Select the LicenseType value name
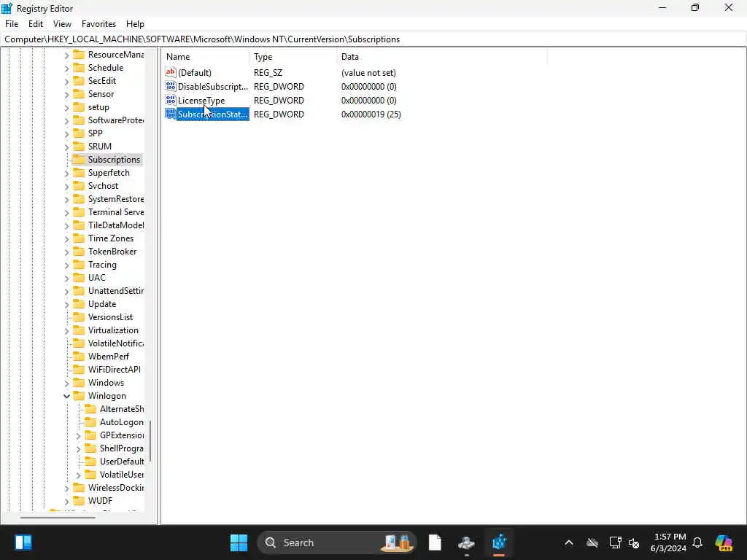Viewport: 747px width, 560px height. coord(201,101)
